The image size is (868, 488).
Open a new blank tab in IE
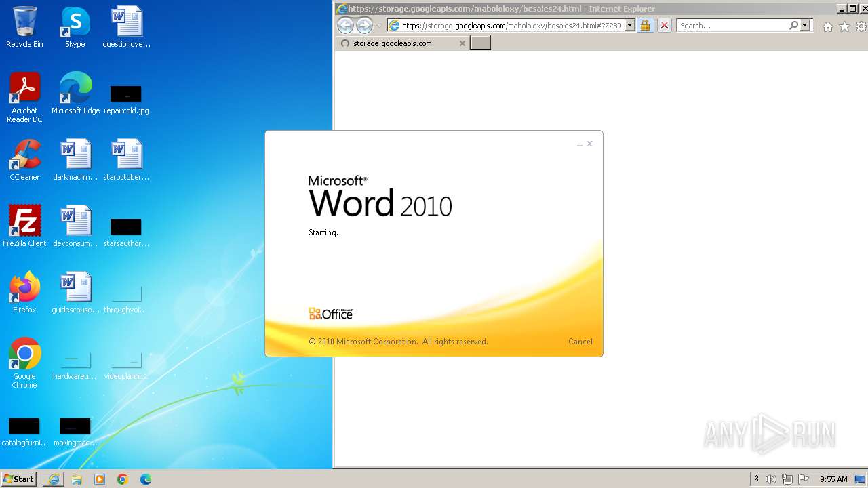click(x=480, y=43)
